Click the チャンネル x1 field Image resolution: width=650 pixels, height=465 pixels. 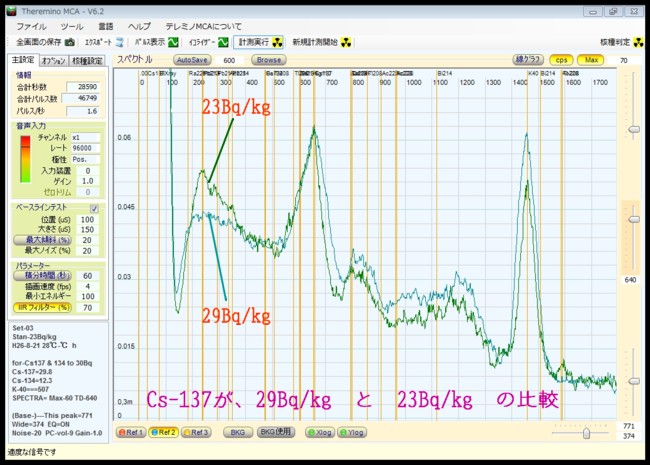(x=85, y=137)
